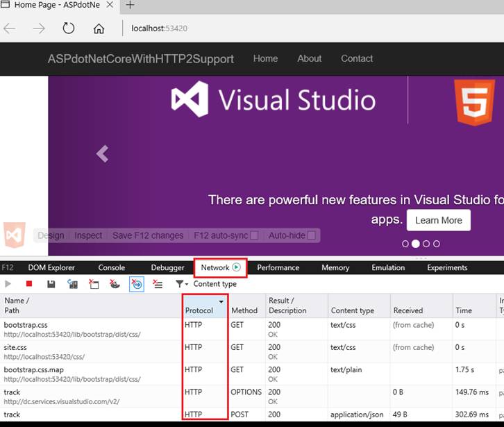504x427 pixels.
Task: Click the export/save network traffic icon
Action: click(x=51, y=284)
